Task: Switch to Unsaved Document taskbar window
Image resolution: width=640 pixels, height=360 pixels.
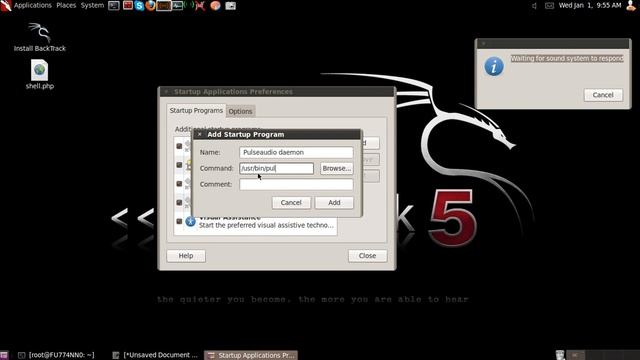Action: (x=156, y=355)
